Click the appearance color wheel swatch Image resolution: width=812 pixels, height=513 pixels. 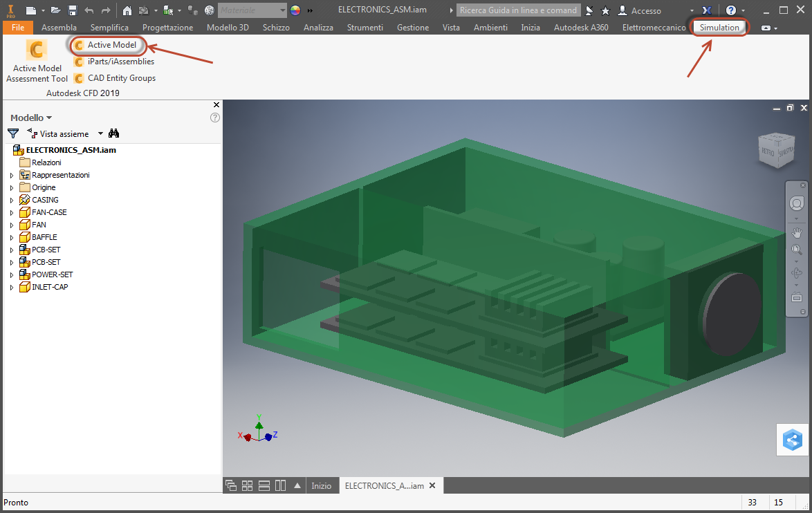[295, 10]
